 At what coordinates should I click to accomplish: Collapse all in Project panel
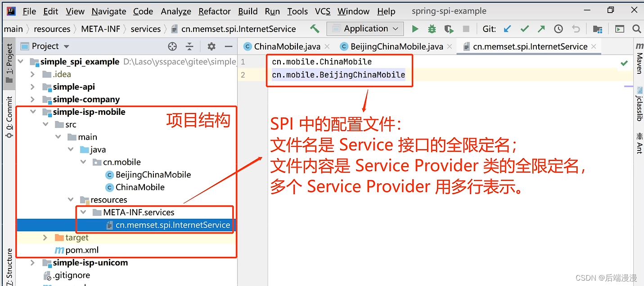pos(189,46)
